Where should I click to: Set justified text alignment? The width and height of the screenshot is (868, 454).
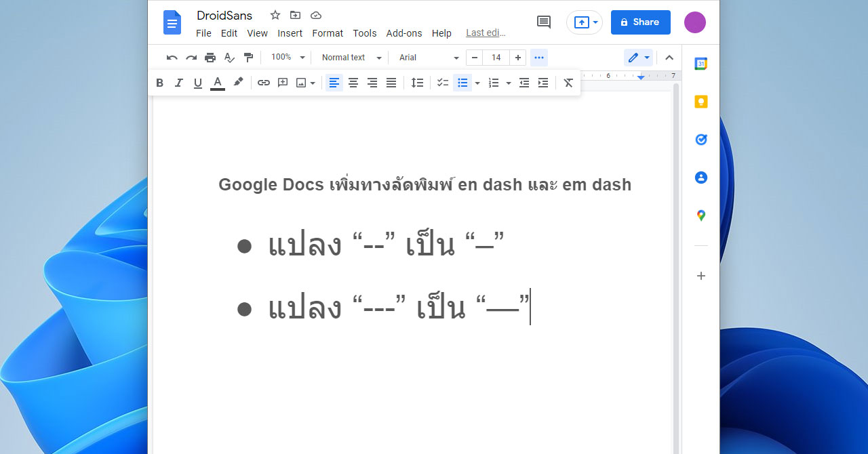coord(391,83)
